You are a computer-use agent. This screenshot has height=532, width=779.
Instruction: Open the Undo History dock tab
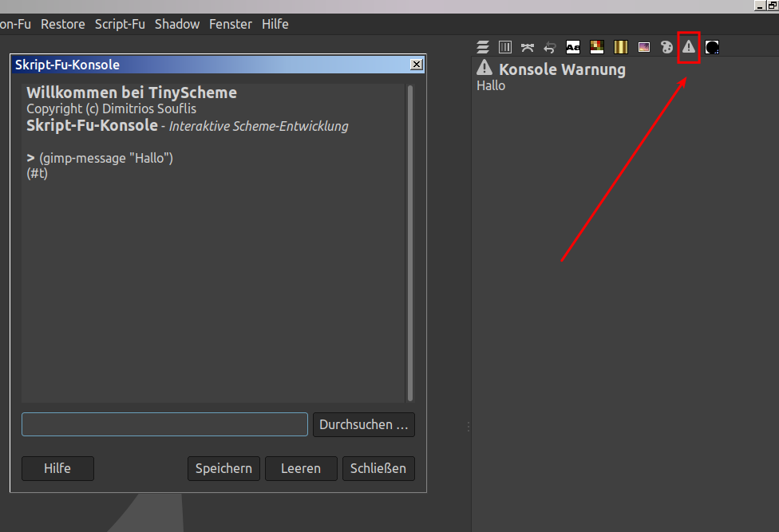(549, 47)
